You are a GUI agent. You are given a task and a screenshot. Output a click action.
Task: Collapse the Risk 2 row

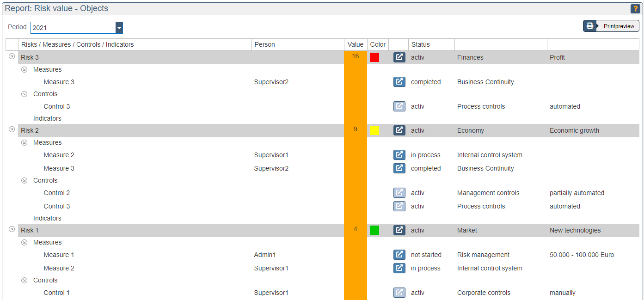[12, 129]
